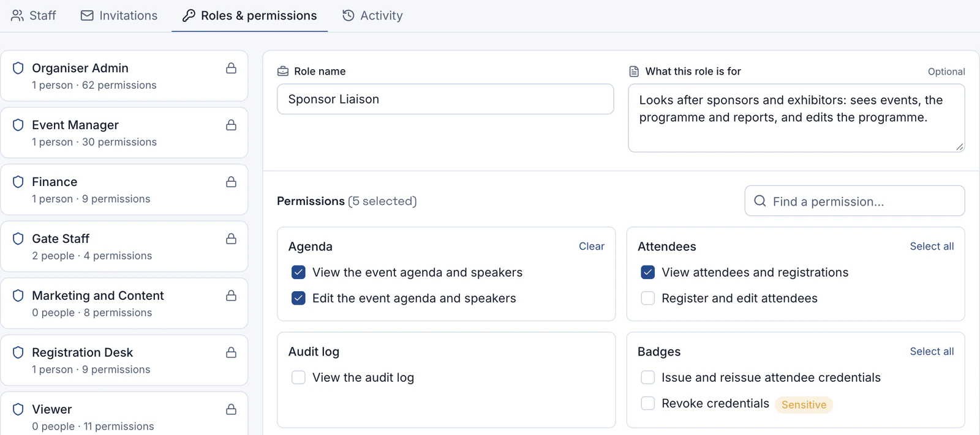This screenshot has height=435, width=980.
Task: Uncheck View attendees and registrations
Action: (x=647, y=272)
